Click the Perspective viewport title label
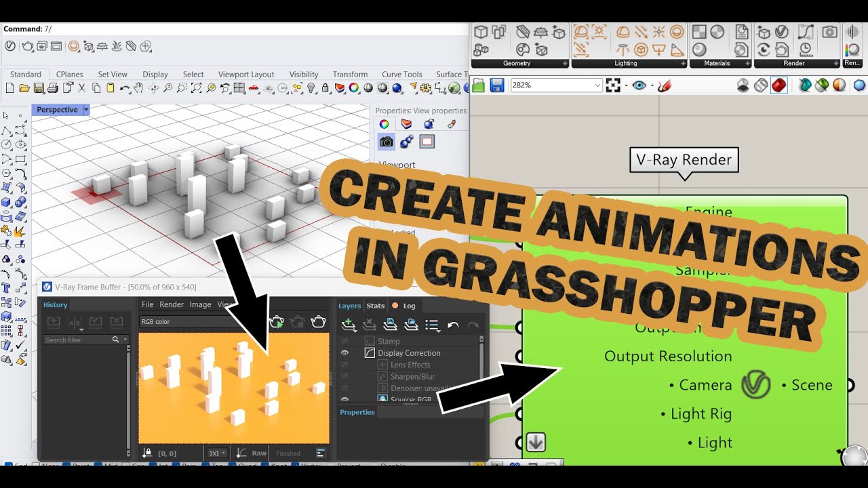The image size is (868, 488). click(x=57, y=110)
